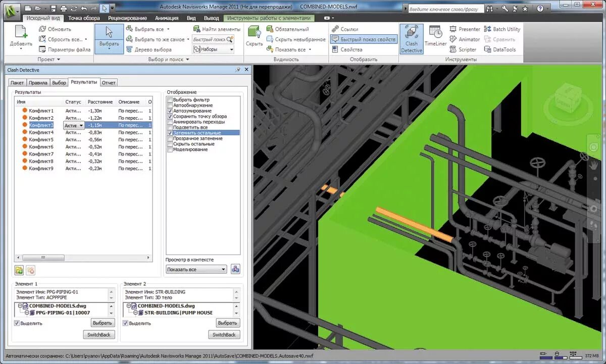606x364 pixels.
Task: Uncheck Выделить under Элемент 2
Action: click(126, 323)
